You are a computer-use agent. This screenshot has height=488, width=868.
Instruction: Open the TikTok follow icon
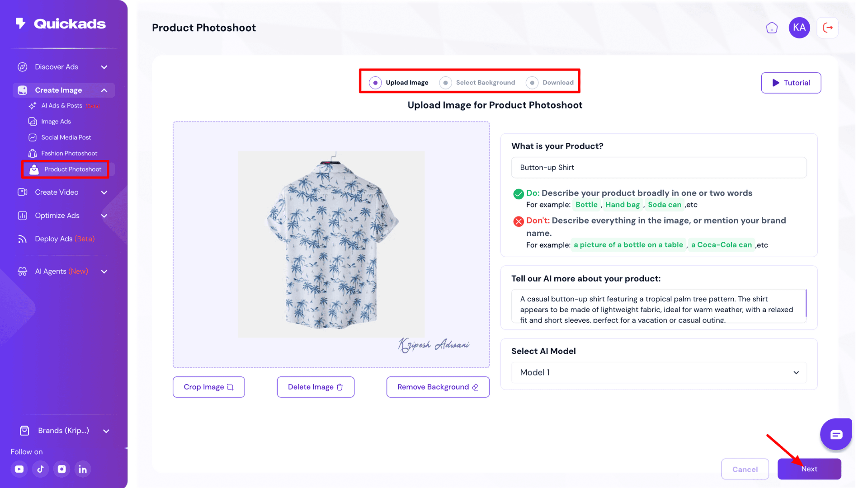pos(41,469)
